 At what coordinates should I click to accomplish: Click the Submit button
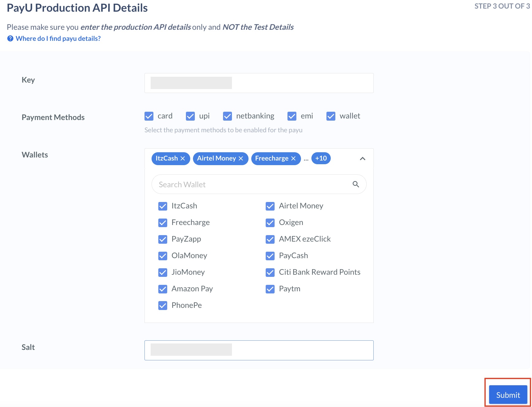click(507, 395)
